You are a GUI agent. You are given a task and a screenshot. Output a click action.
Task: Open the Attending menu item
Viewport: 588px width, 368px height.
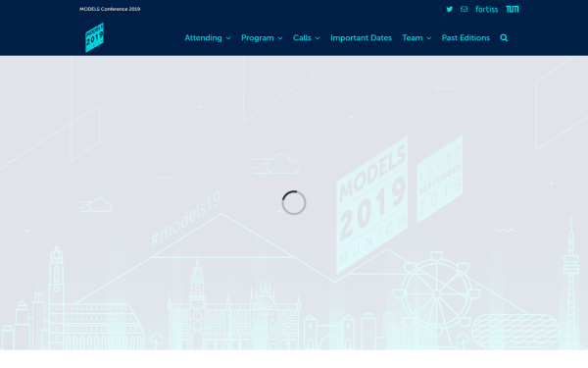[203, 38]
